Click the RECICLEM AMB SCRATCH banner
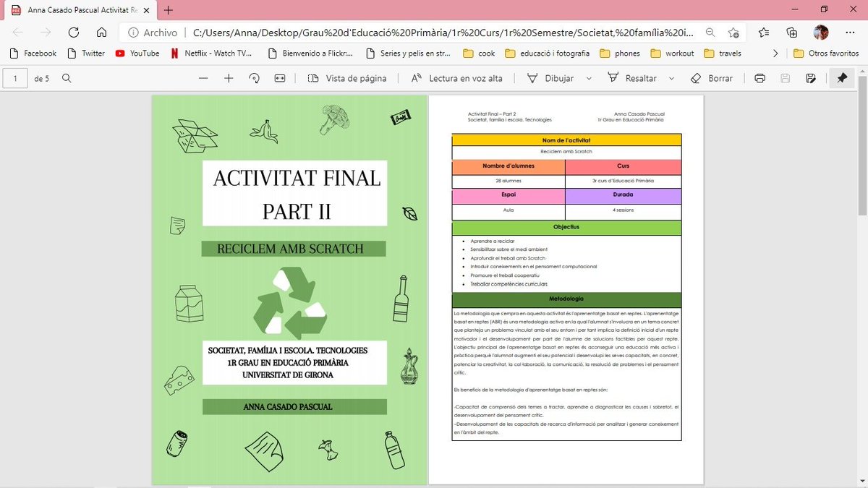Viewport: 868px width, 488px height. coord(294,249)
